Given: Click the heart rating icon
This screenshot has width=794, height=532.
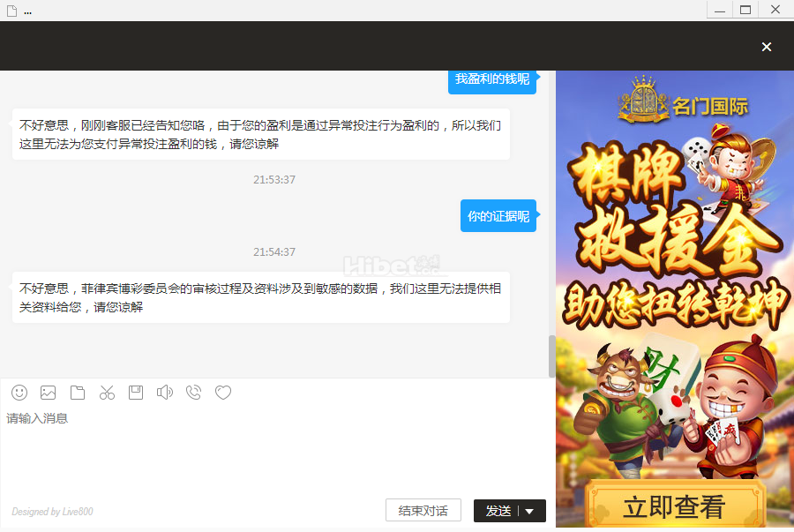Looking at the screenshot, I should 223,393.
